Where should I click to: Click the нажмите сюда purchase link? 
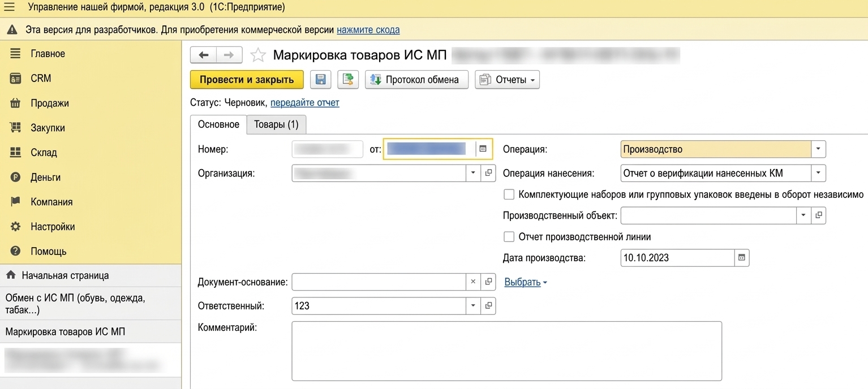click(x=368, y=29)
